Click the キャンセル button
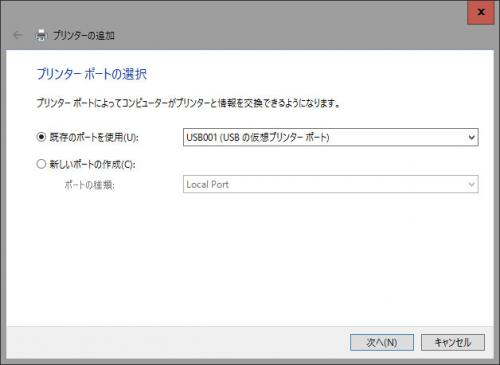 (453, 342)
